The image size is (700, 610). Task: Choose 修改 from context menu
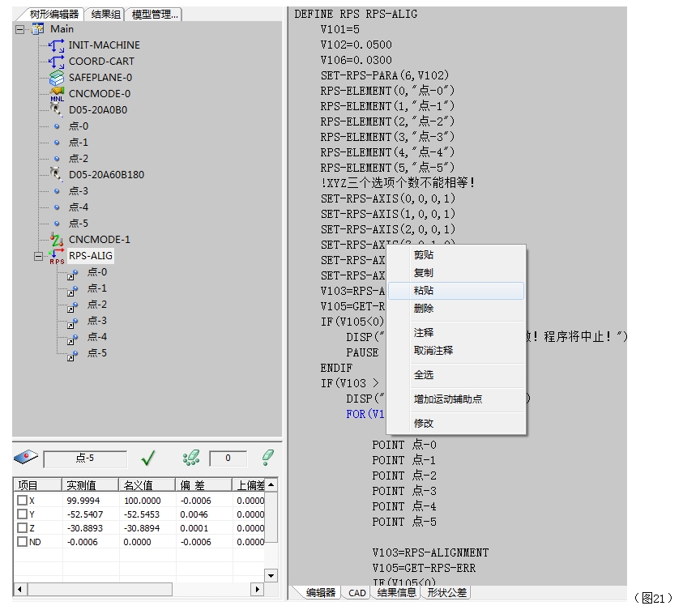click(456, 423)
